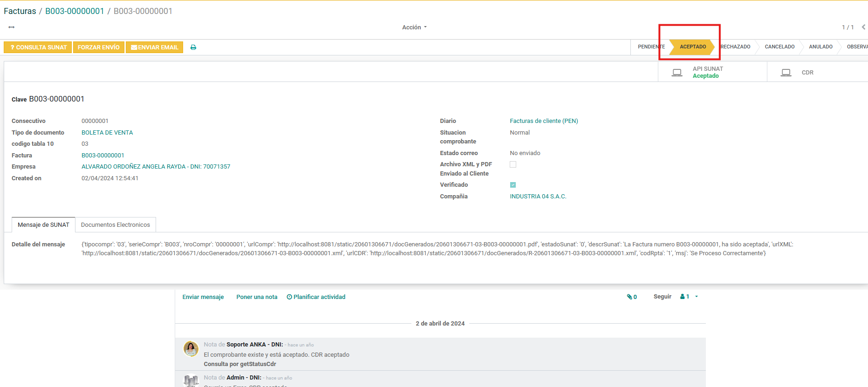Viewport: 868px width, 387px height.
Task: Click the ENVIAR EMAIL button
Action: (x=154, y=48)
